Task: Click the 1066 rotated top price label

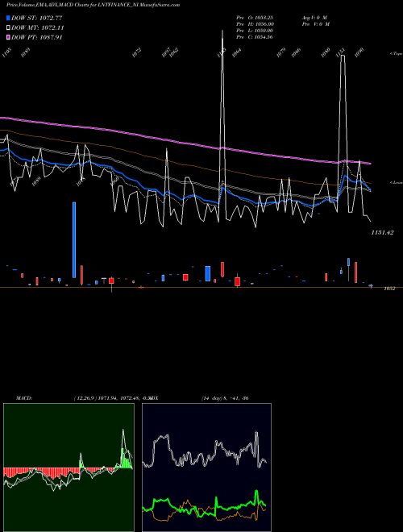Action: pyautogui.click(x=296, y=52)
